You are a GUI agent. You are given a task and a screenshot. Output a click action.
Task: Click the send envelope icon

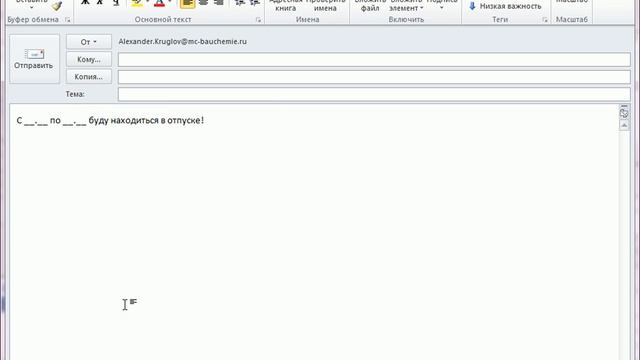34,54
